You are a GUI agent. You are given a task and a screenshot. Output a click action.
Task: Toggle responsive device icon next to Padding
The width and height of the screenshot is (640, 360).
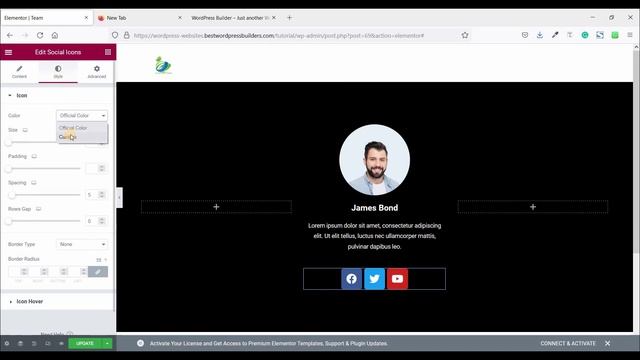pos(34,156)
